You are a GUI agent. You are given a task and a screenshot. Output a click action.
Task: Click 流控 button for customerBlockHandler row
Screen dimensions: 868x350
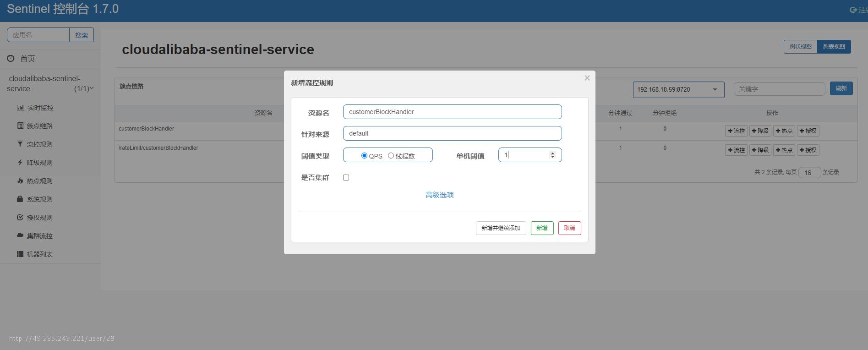click(736, 131)
